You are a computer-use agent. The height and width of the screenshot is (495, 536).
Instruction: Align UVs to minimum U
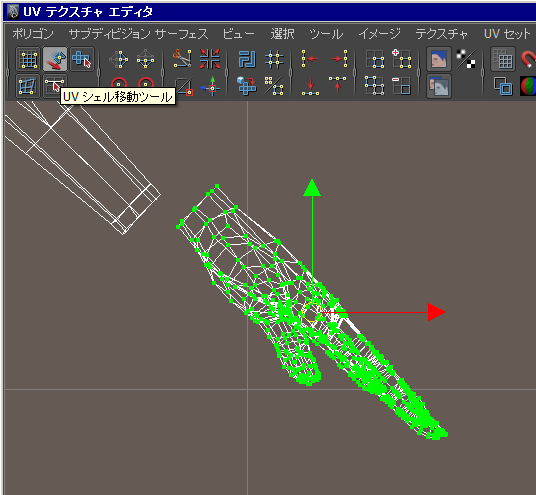tap(310, 59)
